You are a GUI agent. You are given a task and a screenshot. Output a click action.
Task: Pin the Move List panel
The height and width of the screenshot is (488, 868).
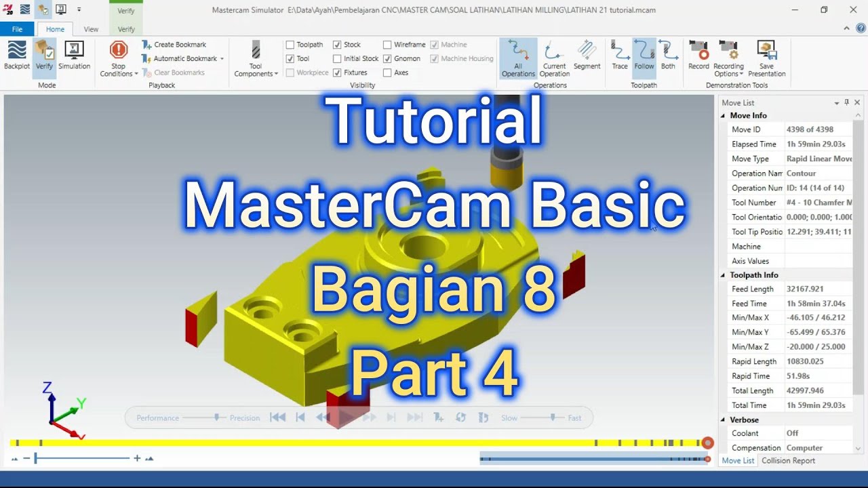pyautogui.click(x=846, y=102)
